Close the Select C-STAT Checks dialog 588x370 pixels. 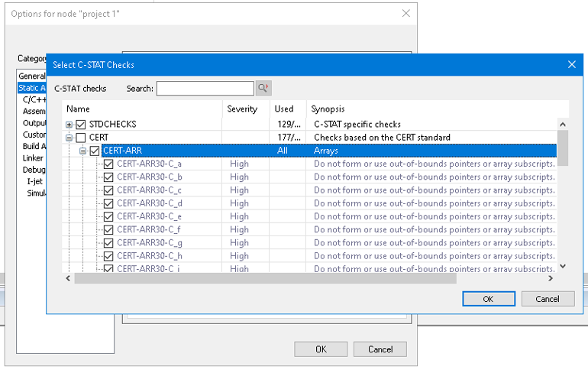pyautogui.click(x=571, y=65)
